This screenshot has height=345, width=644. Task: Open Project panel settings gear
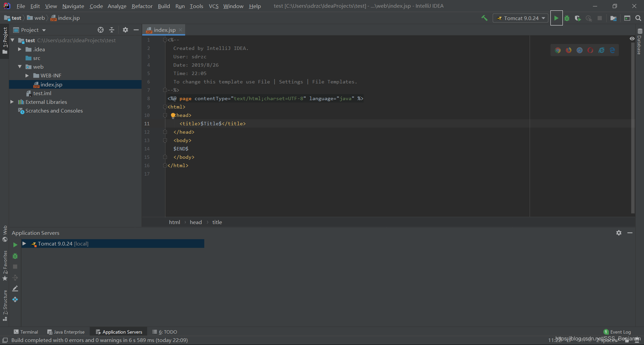(125, 30)
